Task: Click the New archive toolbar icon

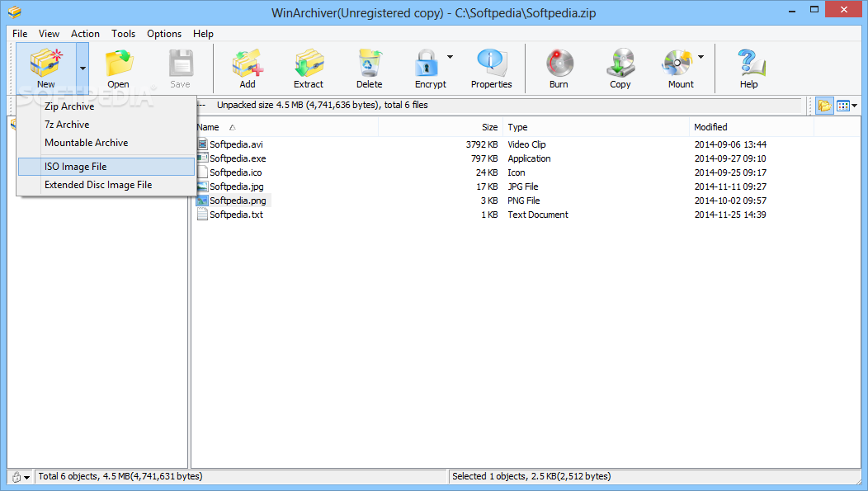Action: (46, 63)
